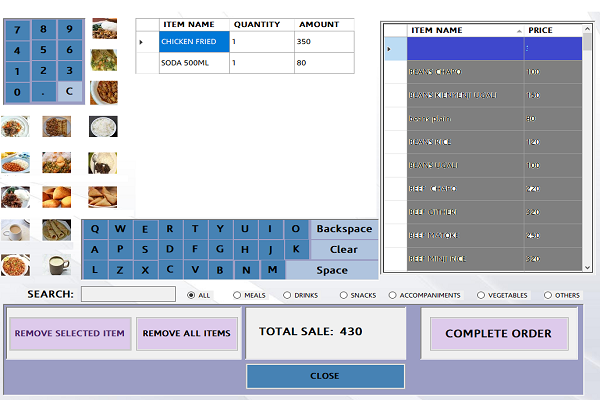This screenshot has width=600, height=400.
Task: Click inside the SEARCH text box
Action: pyautogui.click(x=128, y=294)
